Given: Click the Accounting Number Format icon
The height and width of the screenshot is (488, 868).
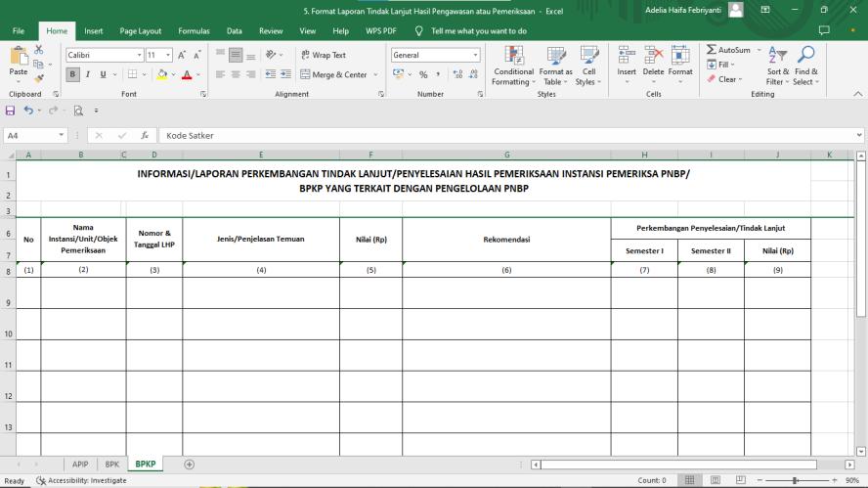Looking at the screenshot, I should coord(398,74).
